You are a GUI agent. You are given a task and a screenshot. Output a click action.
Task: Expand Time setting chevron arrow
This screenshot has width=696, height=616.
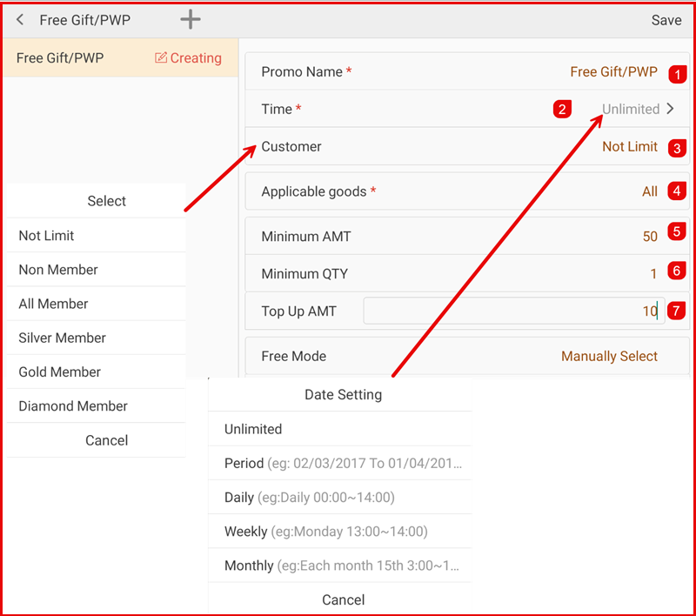click(670, 109)
